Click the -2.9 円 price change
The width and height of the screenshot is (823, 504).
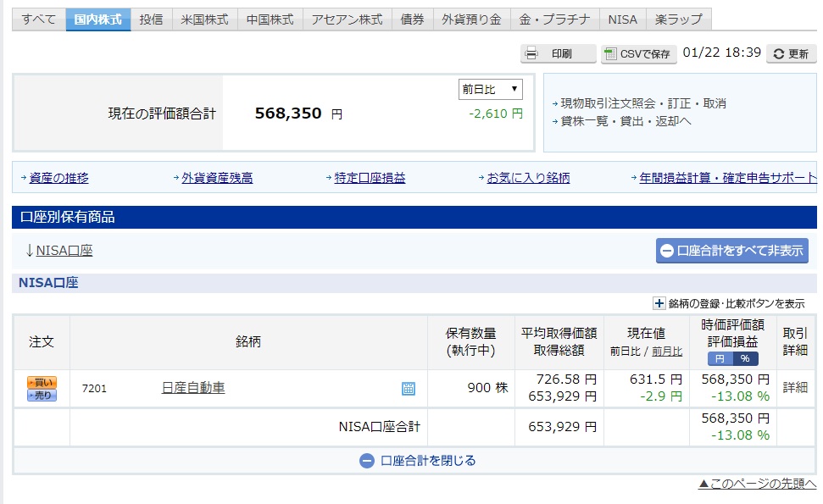tap(661, 396)
